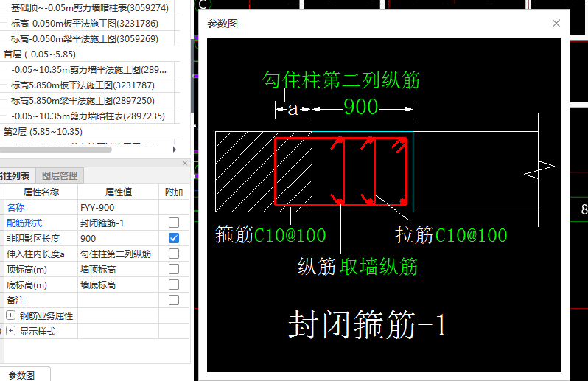
Task: Click the drawing list right scroll arrow
Action: [175, 150]
